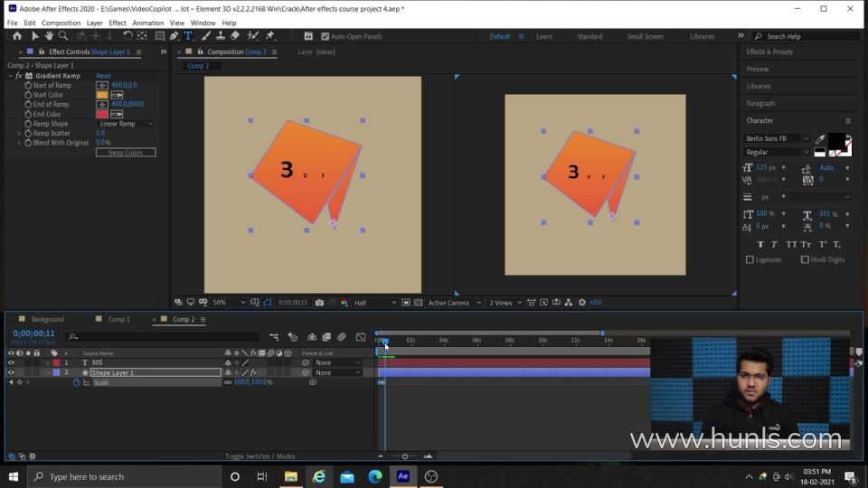The height and width of the screenshot is (488, 868).
Task: Open the Half resolution dropdown
Action: 375,303
